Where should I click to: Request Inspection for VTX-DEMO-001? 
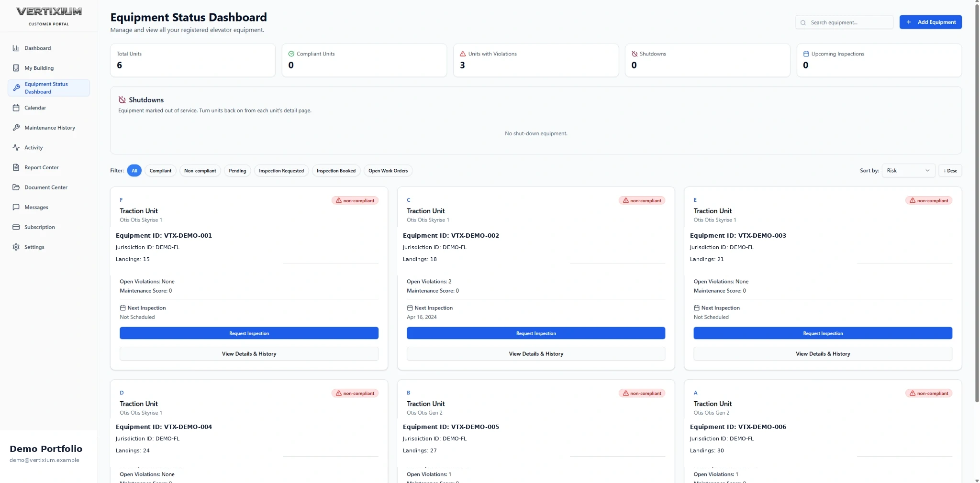coord(249,333)
